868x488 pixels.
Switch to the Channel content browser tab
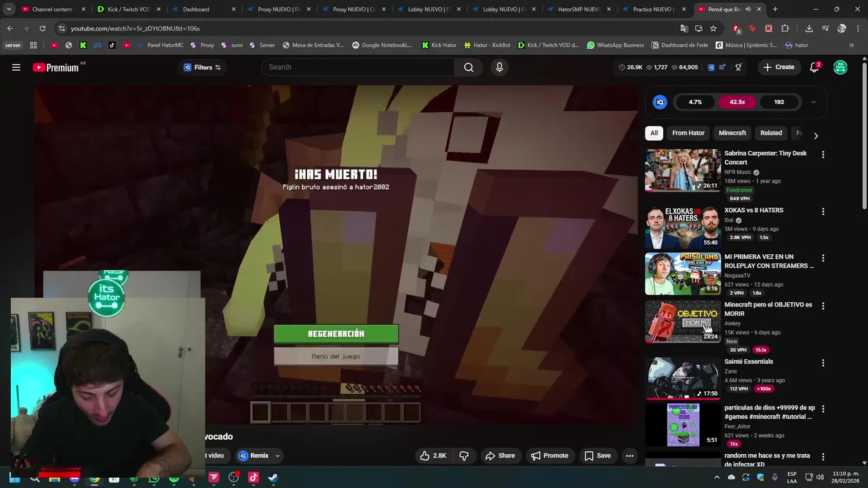point(54,9)
